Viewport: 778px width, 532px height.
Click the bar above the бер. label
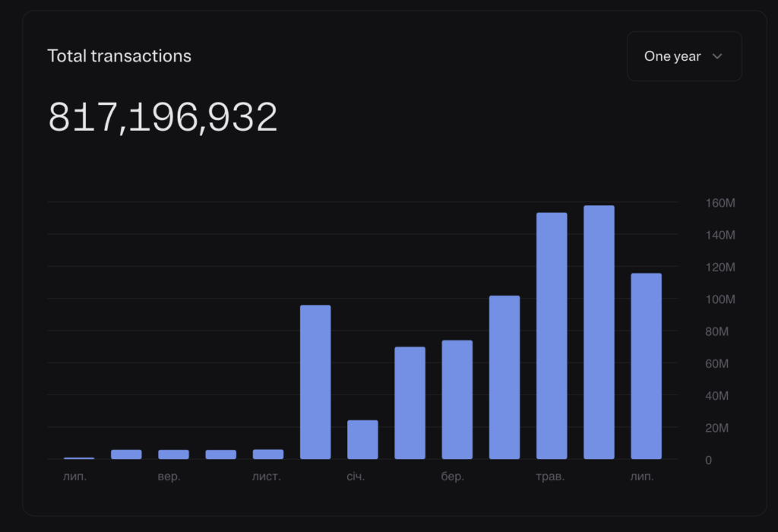click(457, 400)
